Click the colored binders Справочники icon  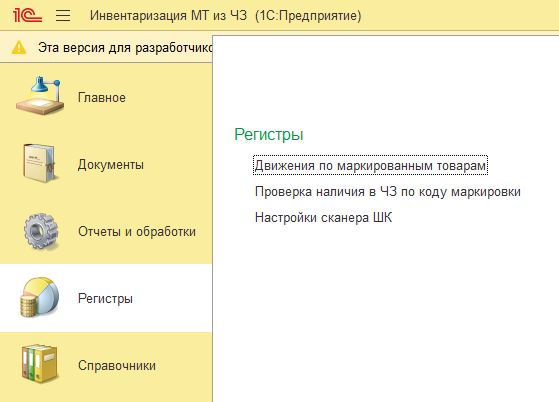(39, 364)
